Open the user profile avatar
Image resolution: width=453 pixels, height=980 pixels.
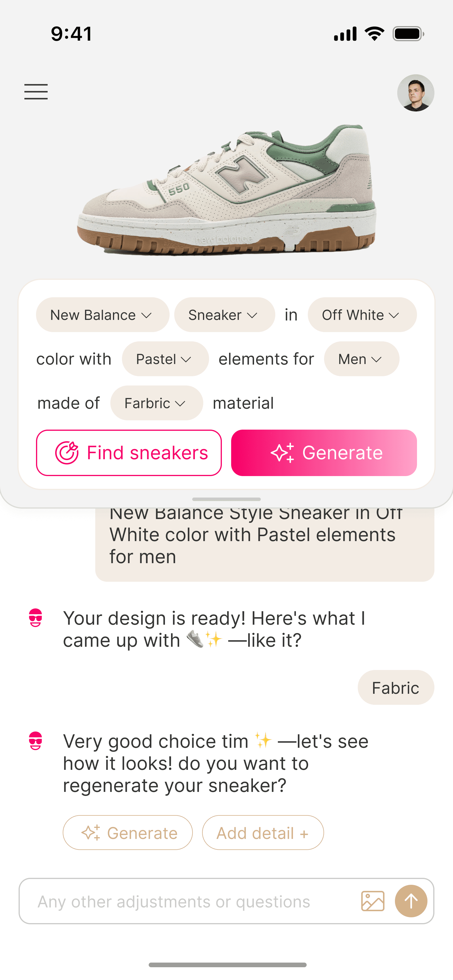[416, 93]
